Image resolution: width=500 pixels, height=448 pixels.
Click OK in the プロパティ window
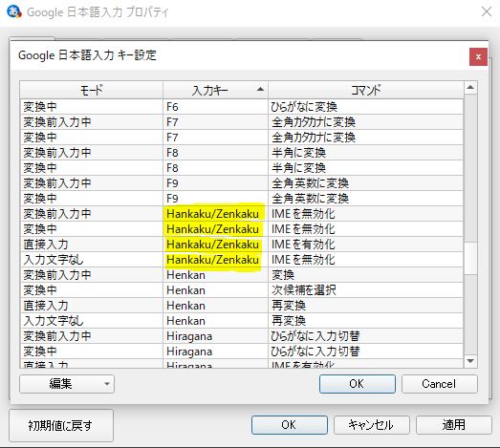pyautogui.click(x=290, y=425)
